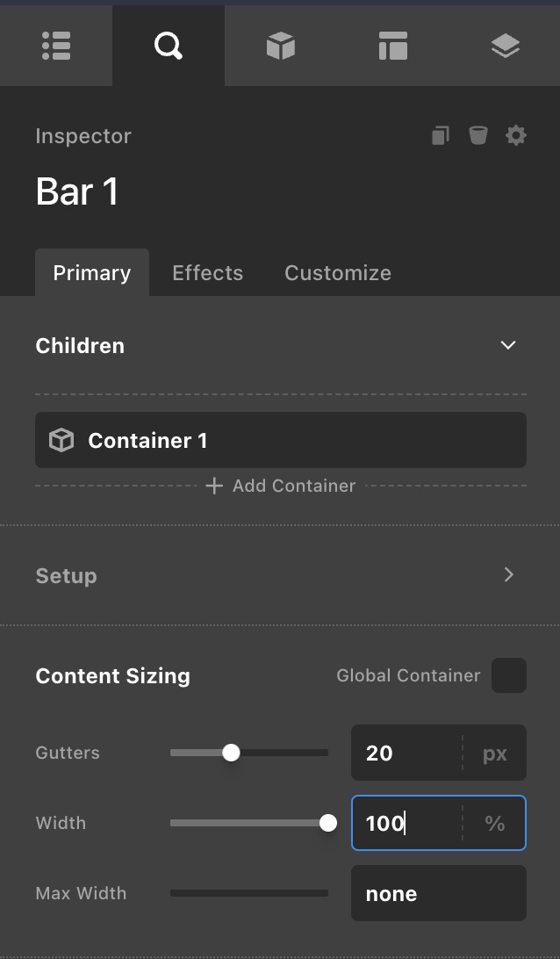The height and width of the screenshot is (959, 560).
Task: Change the Gutters px unit
Action: tap(494, 753)
